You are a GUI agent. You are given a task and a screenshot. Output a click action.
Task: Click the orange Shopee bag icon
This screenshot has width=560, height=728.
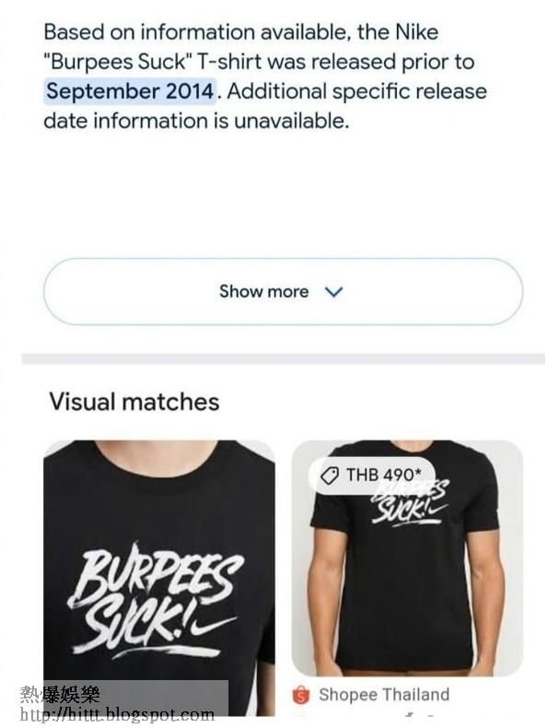[301, 695]
